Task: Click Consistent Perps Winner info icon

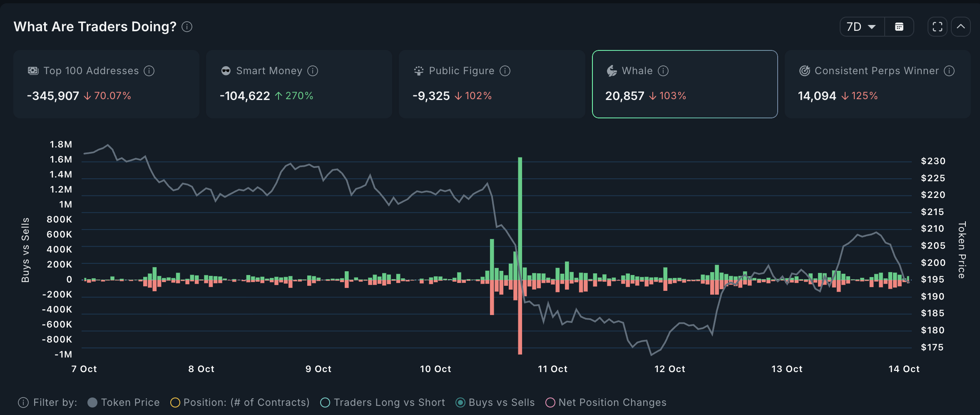Action: tap(949, 71)
